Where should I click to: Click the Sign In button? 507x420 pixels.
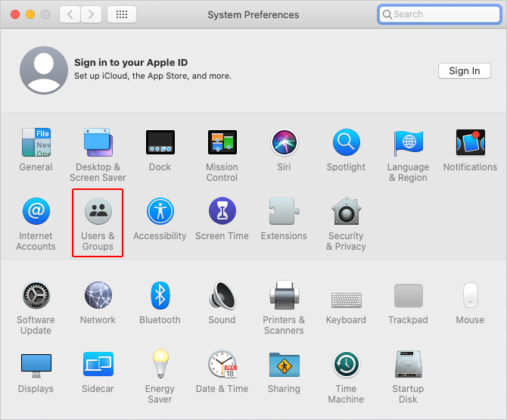coord(465,71)
